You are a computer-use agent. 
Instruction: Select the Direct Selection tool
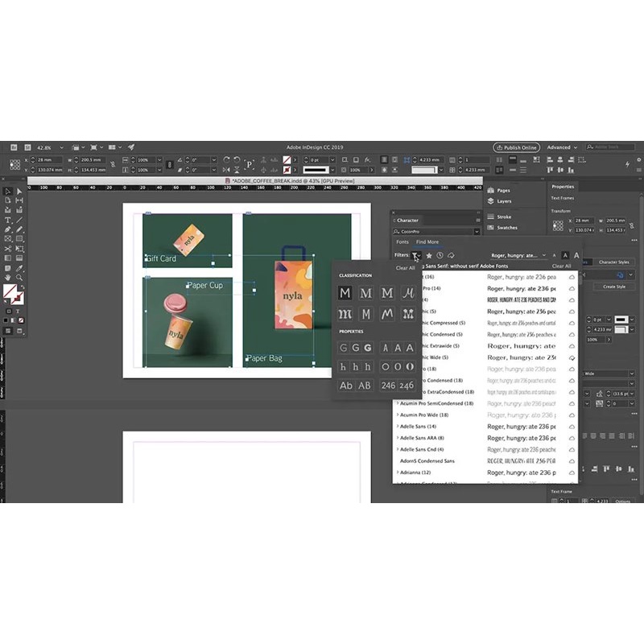point(19,192)
